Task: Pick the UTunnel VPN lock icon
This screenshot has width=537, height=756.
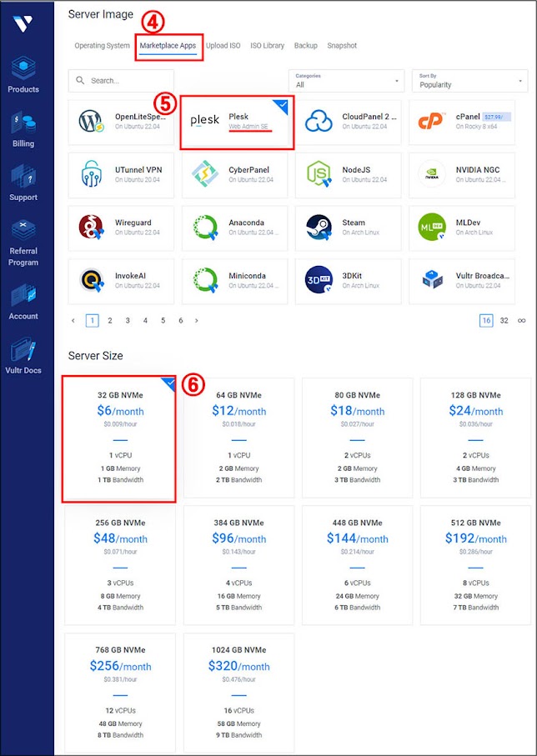Action: (x=91, y=174)
